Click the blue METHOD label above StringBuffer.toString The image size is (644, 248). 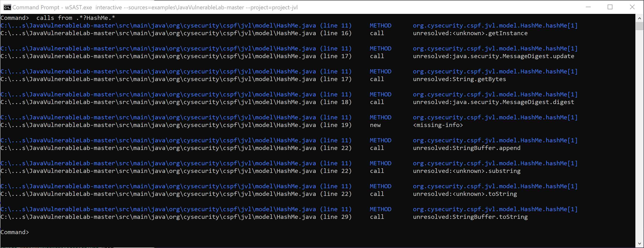380,209
